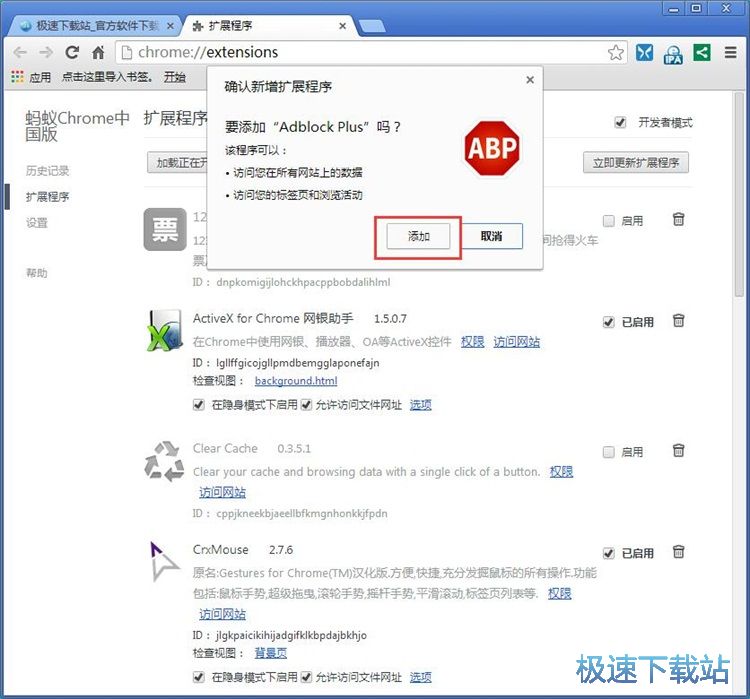Open CrxMouse 选项 link
Viewport: 750px width, 699px height.
421,677
